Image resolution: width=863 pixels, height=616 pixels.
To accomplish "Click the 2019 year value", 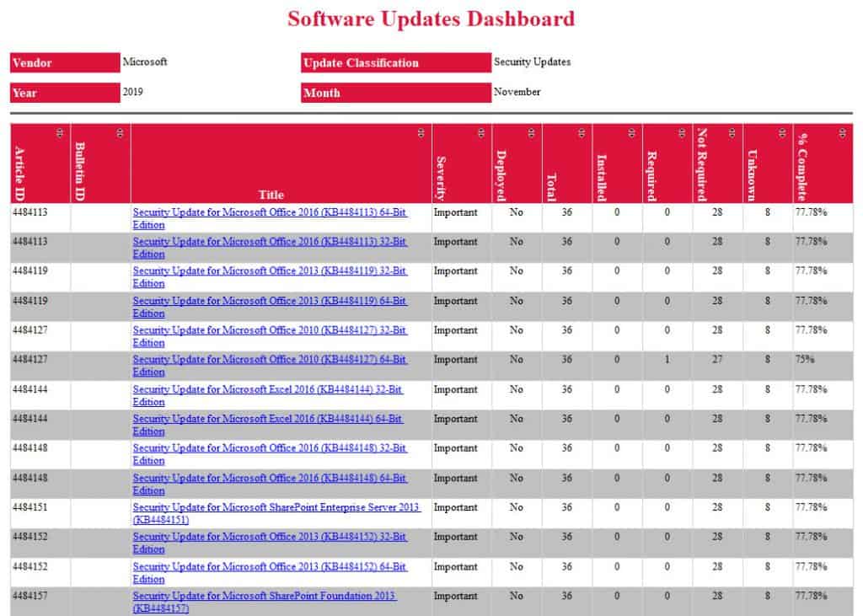I will pos(132,91).
